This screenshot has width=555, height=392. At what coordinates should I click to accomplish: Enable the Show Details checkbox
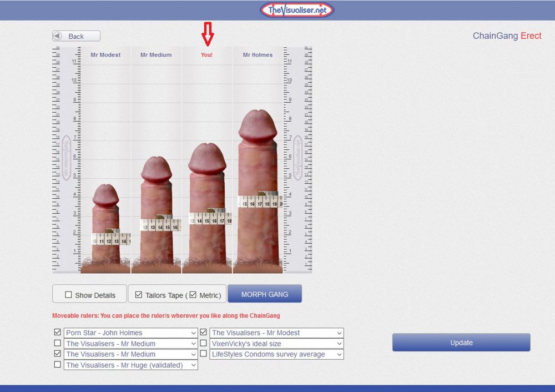[x=69, y=295]
